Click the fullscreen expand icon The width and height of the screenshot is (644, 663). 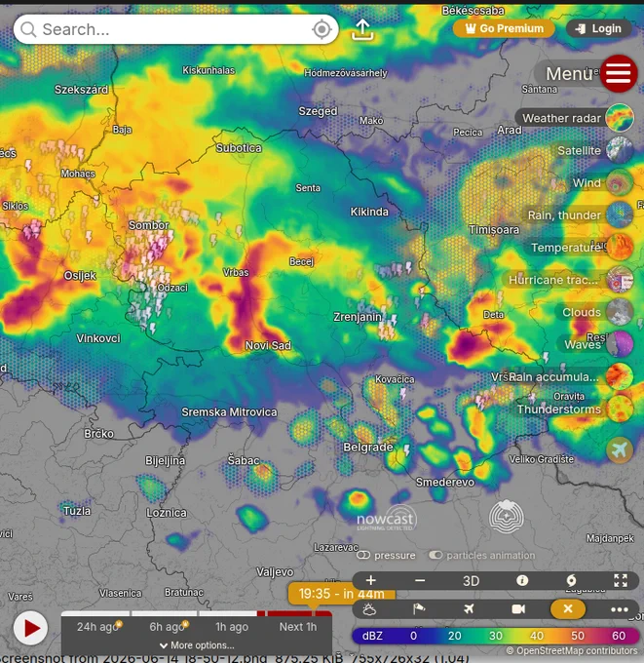tap(621, 580)
